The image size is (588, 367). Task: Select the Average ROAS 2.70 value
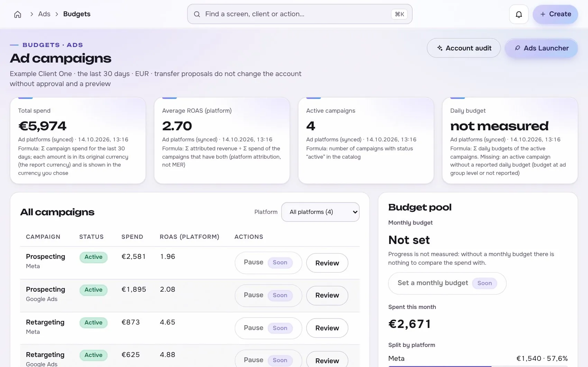pos(177,126)
